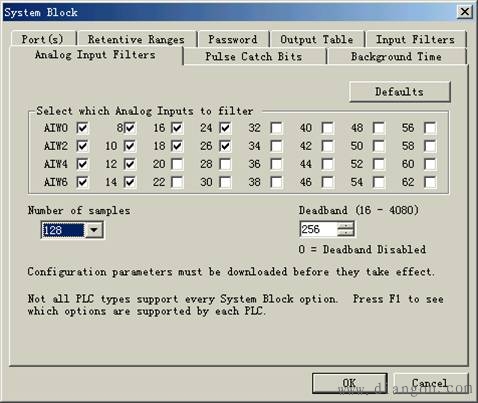The height and width of the screenshot is (403, 478).
Task: Close the System Block dialog window
Action: pos(465,12)
